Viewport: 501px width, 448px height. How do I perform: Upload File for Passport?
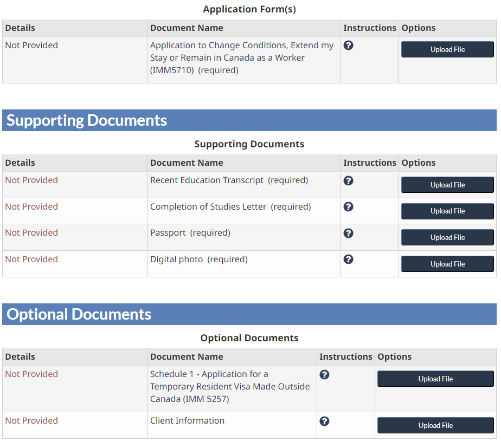447,238
